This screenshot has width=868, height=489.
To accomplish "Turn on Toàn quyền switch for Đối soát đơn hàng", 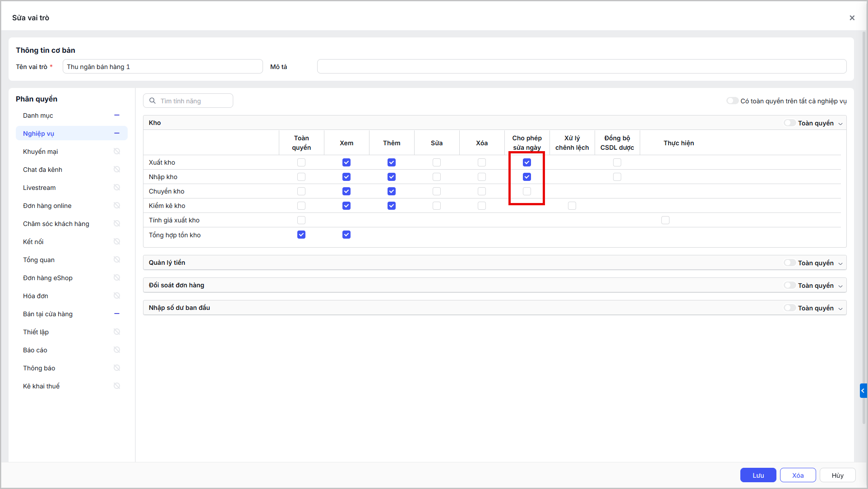I will coord(790,285).
